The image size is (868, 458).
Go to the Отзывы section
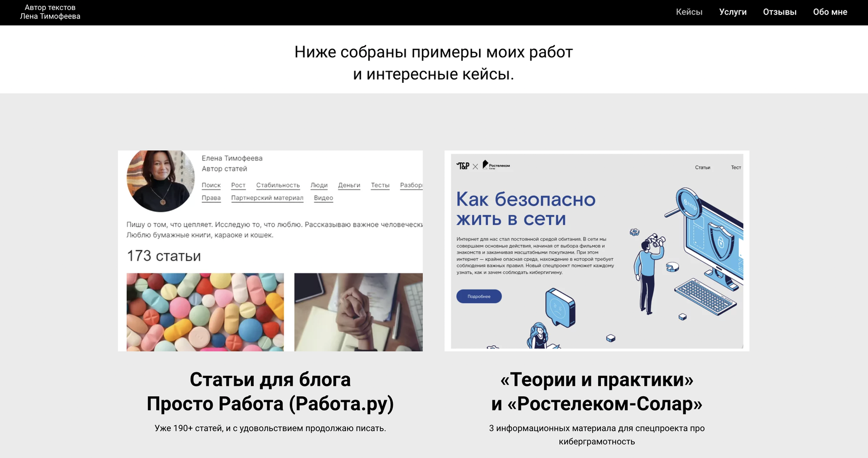coord(780,12)
